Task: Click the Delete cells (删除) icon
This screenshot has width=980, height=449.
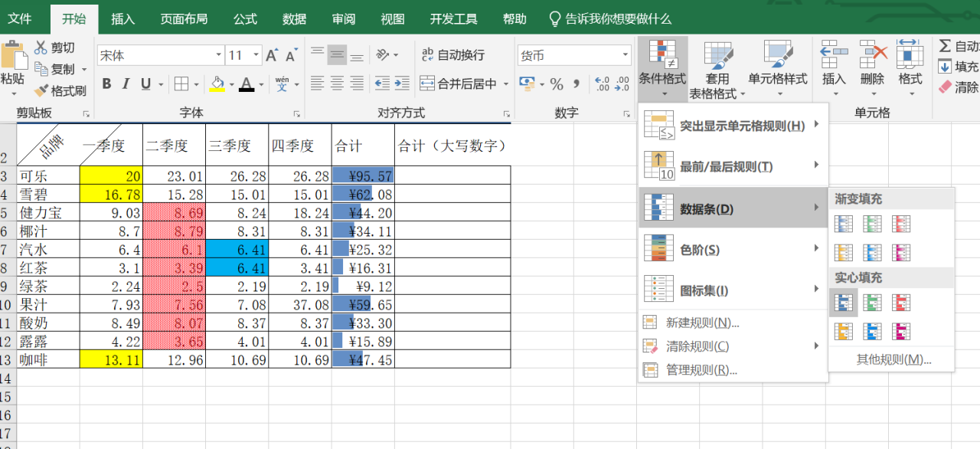Action: pos(872,54)
